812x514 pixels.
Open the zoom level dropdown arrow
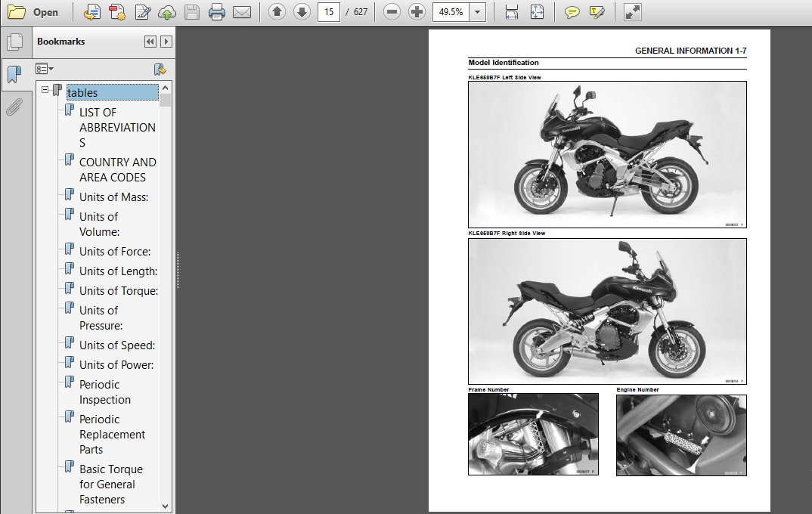[478, 12]
